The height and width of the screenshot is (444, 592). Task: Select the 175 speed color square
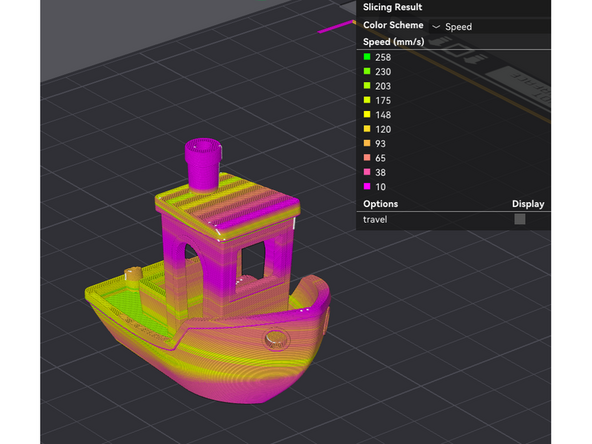tap(367, 100)
